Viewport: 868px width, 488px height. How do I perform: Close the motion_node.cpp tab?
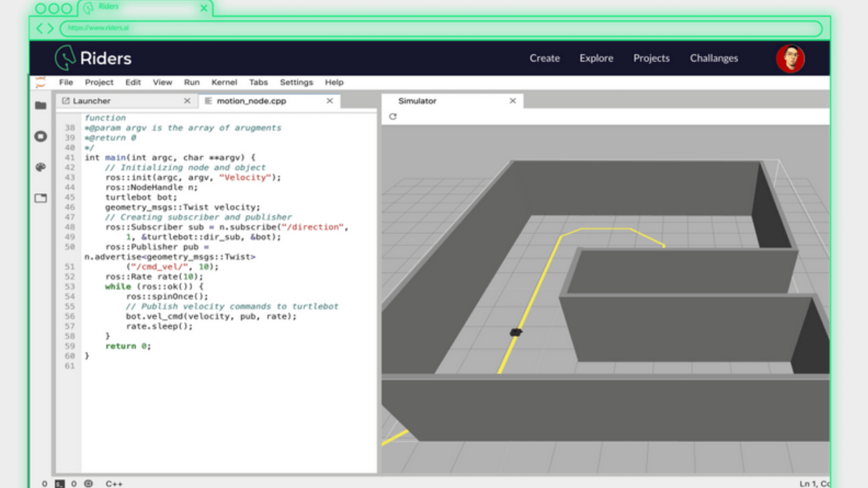(330, 101)
